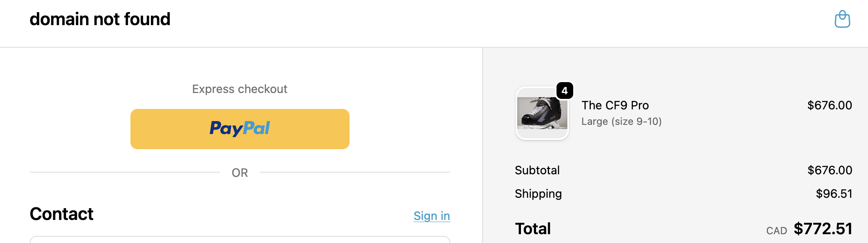
Task: Click the CAD currency label
Action: (x=776, y=231)
